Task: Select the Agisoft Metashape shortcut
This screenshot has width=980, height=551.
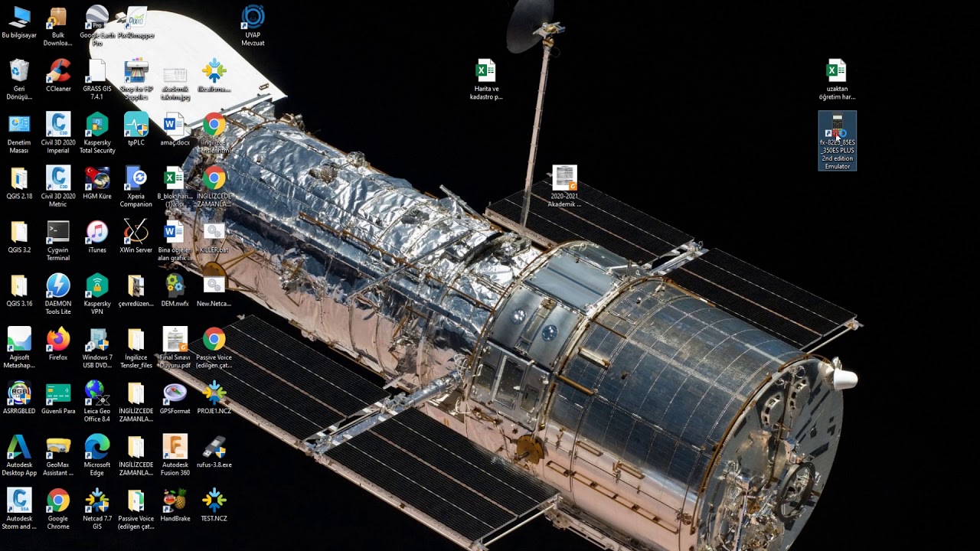Action: click(x=19, y=347)
